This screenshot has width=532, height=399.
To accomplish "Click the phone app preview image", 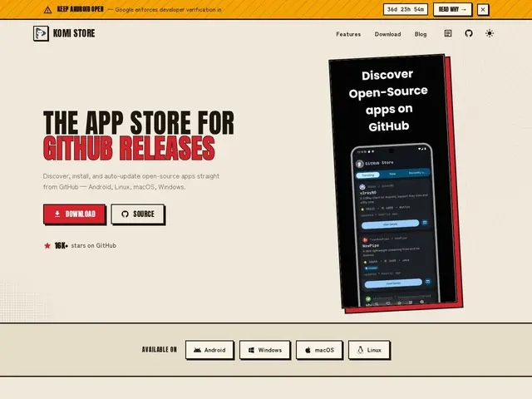I will [396, 183].
